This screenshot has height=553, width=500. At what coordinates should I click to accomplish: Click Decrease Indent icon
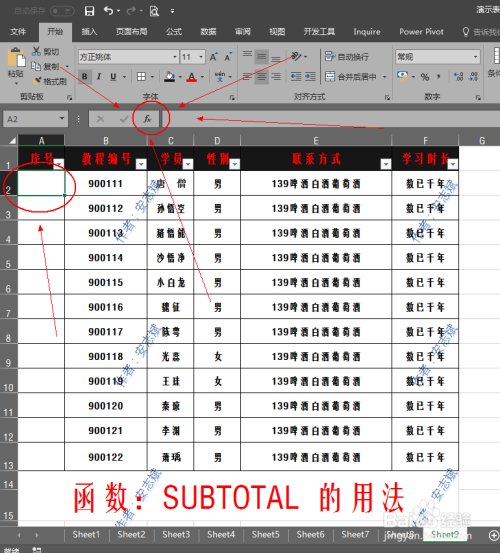pyautogui.click(x=296, y=77)
